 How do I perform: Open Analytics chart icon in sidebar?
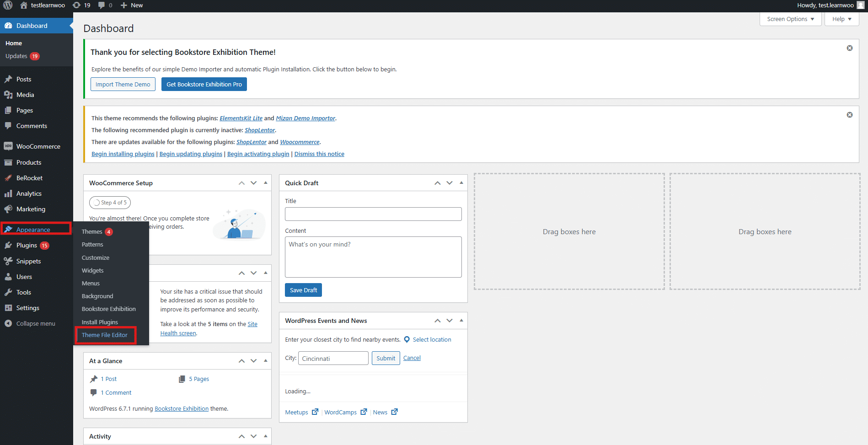point(8,193)
